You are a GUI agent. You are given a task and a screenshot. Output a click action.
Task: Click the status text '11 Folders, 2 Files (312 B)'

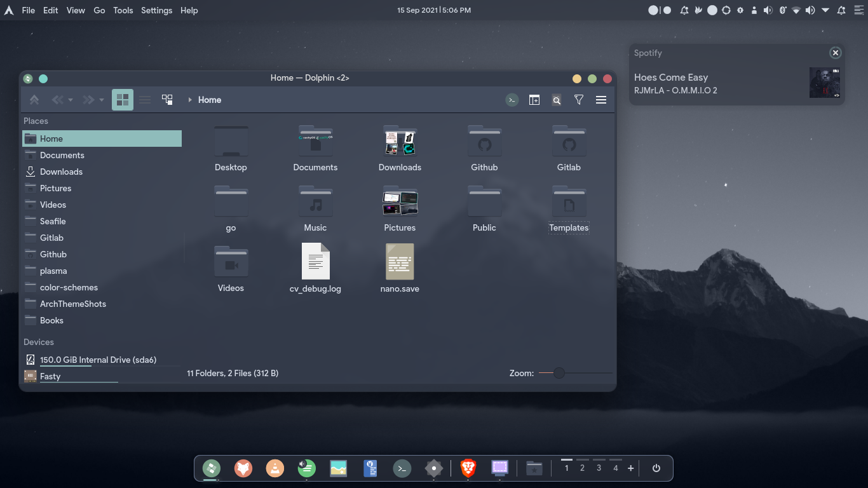(x=233, y=373)
